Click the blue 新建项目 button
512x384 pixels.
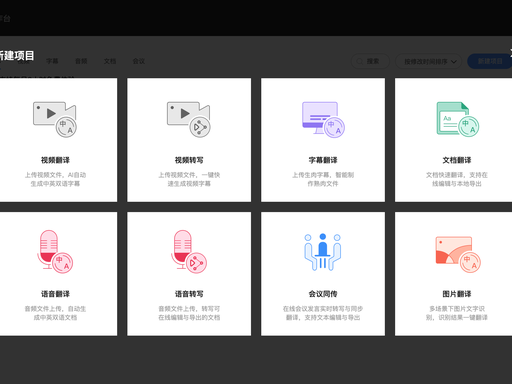click(489, 61)
